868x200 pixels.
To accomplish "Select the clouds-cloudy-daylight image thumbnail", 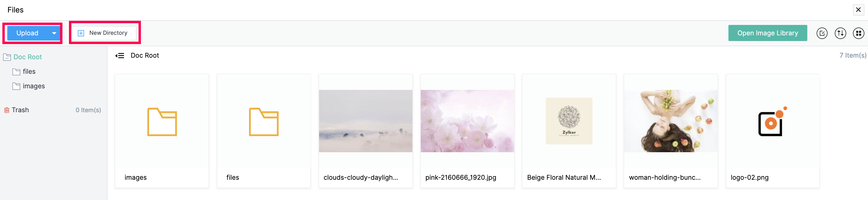I will coord(366,121).
